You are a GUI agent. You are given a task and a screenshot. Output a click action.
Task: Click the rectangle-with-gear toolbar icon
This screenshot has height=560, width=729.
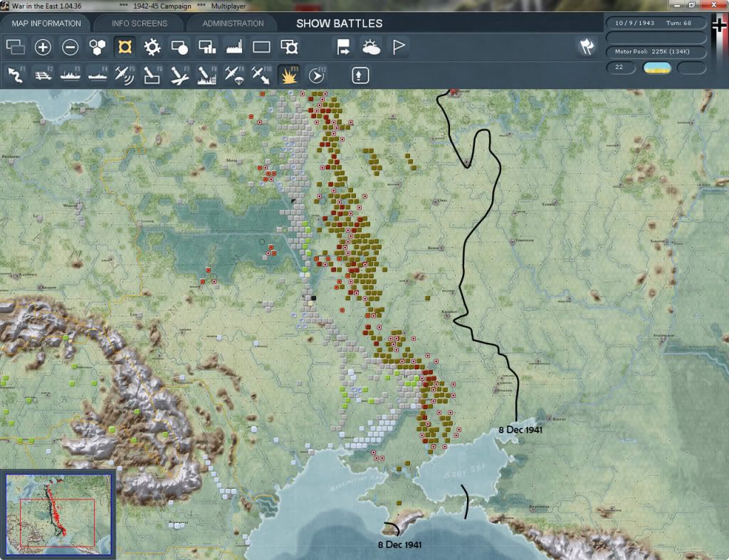point(289,47)
